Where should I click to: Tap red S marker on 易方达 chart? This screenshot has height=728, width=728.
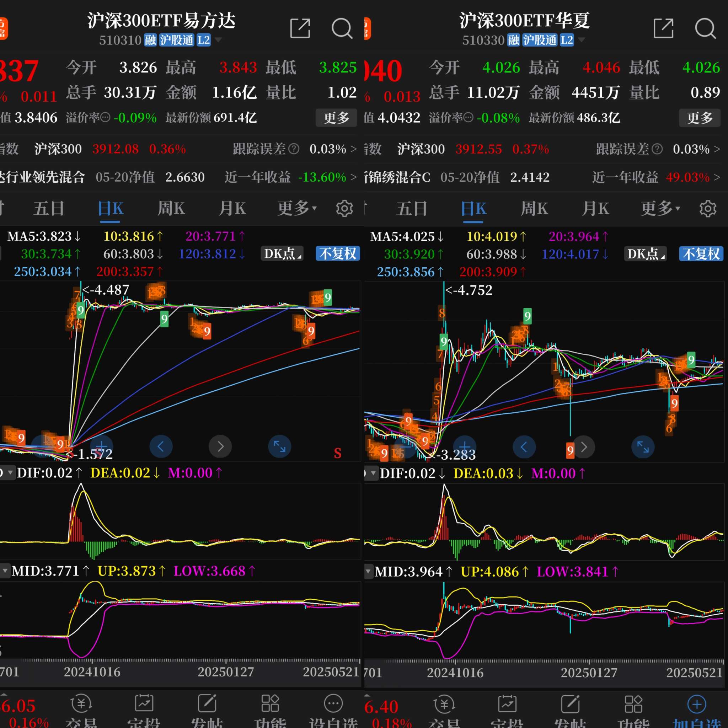click(x=338, y=453)
